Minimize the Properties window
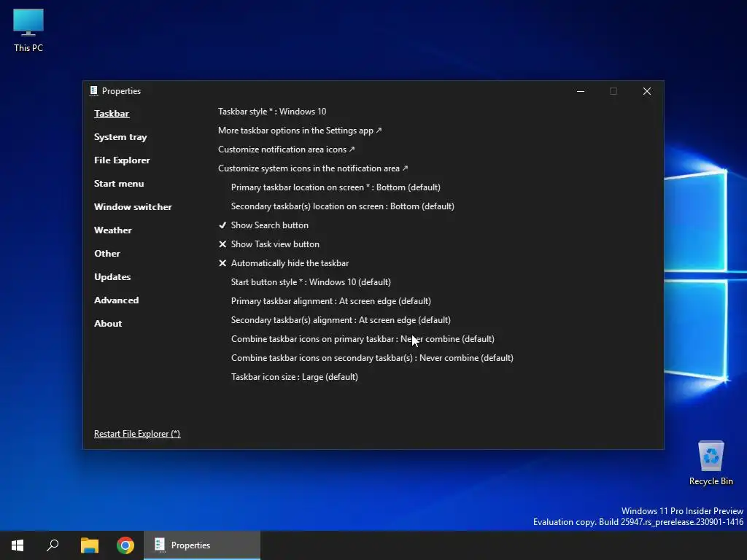Screen dimensions: 747x560 [580, 91]
